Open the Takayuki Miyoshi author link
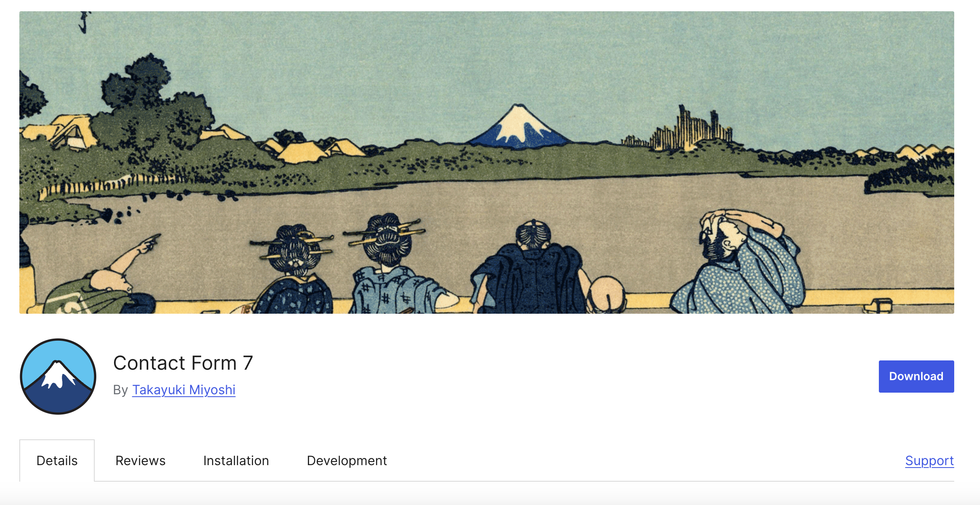Screen dimensions: 980x505 [x=184, y=390]
